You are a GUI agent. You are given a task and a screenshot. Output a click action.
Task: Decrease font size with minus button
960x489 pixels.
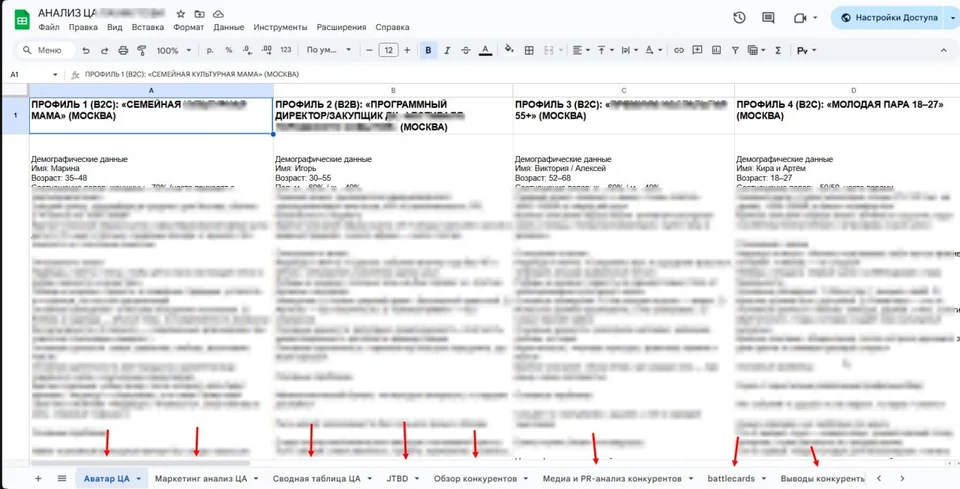369,50
